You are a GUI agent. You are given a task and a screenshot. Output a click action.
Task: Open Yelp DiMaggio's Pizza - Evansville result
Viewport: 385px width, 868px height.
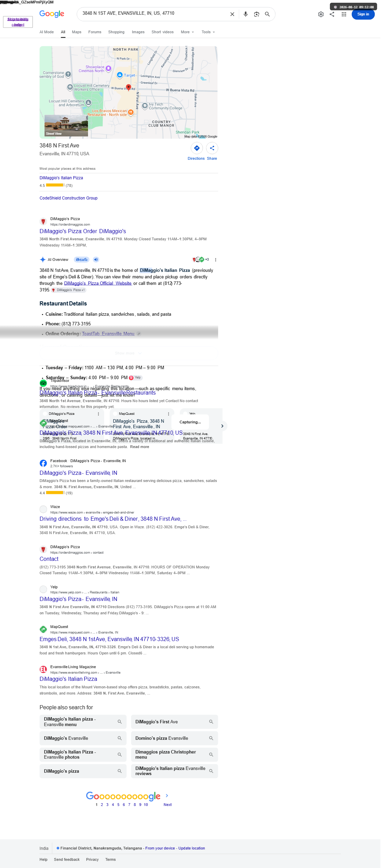78,599
